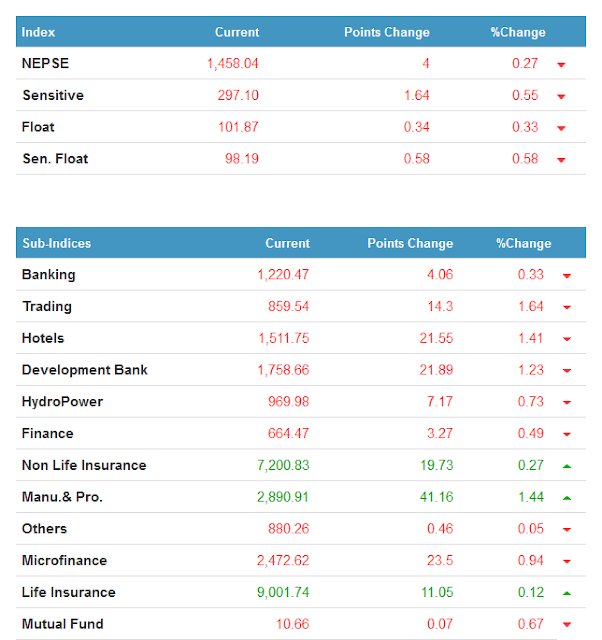Click Current header in Sub-Indices table
This screenshot has height=640, width=602.
[x=287, y=243]
